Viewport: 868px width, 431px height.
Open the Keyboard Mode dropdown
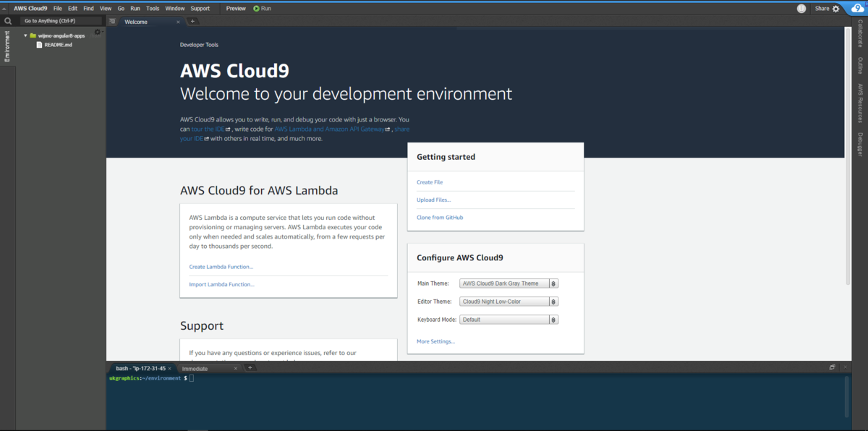(509, 319)
